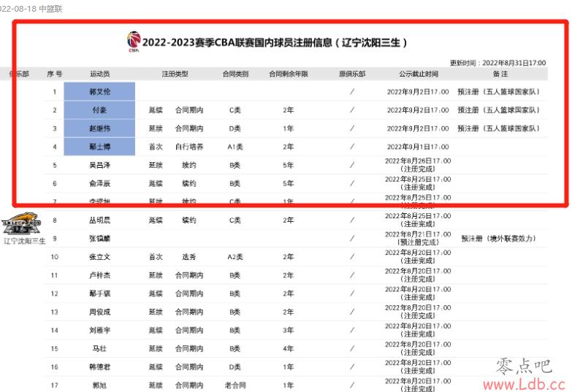
Task: Click the 运动员 column header
Action: pyautogui.click(x=99, y=74)
